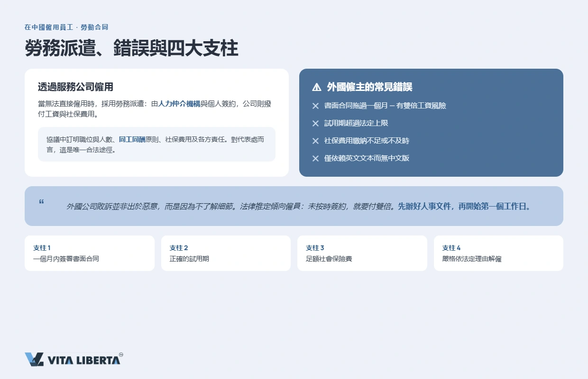The width and height of the screenshot is (588, 379).
Task: Click the bold quote 先辦好人事文件，再開始第一個工作日
Action: 464,207
